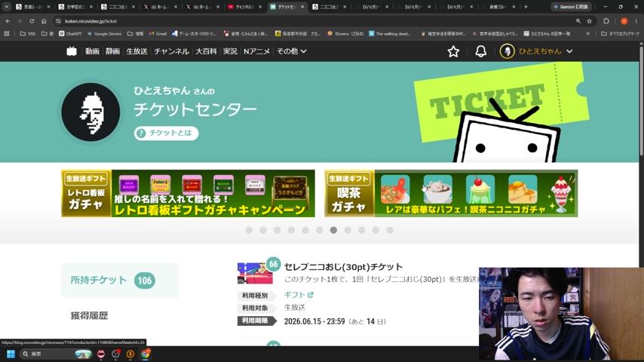The width and height of the screenshot is (644, 362).
Task: Click the site info icon in the address bar
Action: pos(58,21)
